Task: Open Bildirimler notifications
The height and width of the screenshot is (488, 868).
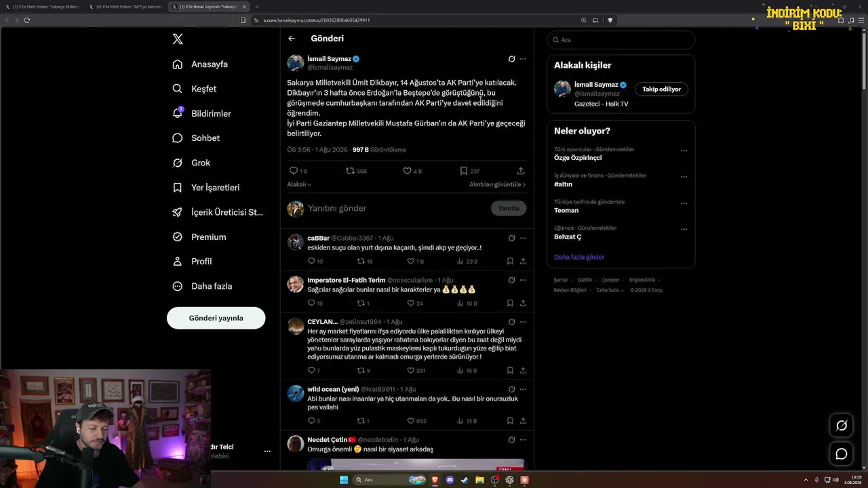Action: pyautogui.click(x=202, y=114)
